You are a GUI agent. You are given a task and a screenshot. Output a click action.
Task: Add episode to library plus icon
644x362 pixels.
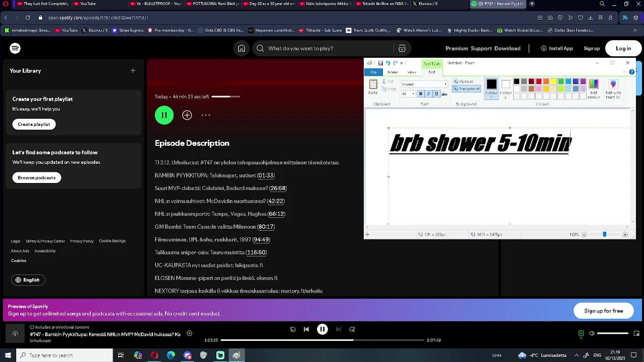(187, 115)
